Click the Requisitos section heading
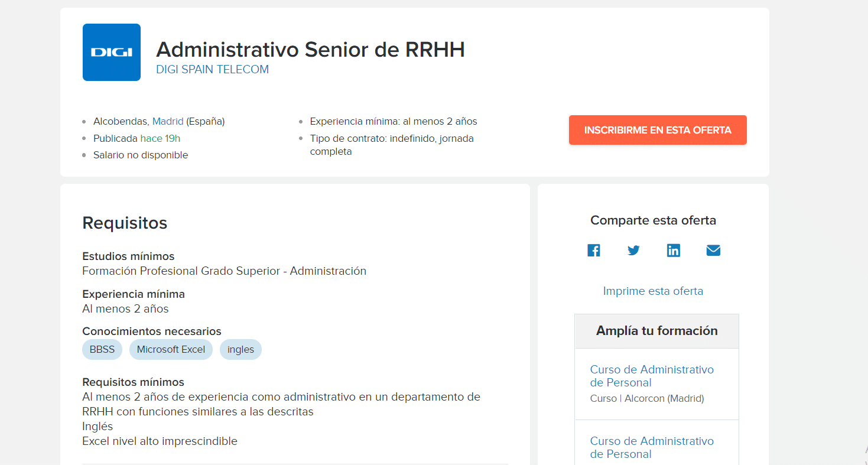Viewport: 868px width, 465px height. [124, 223]
